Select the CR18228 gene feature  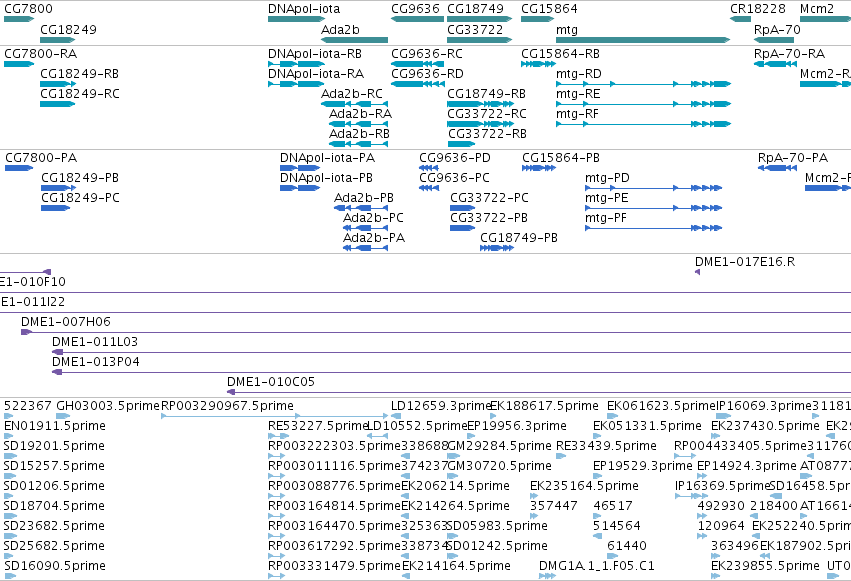tap(740, 19)
